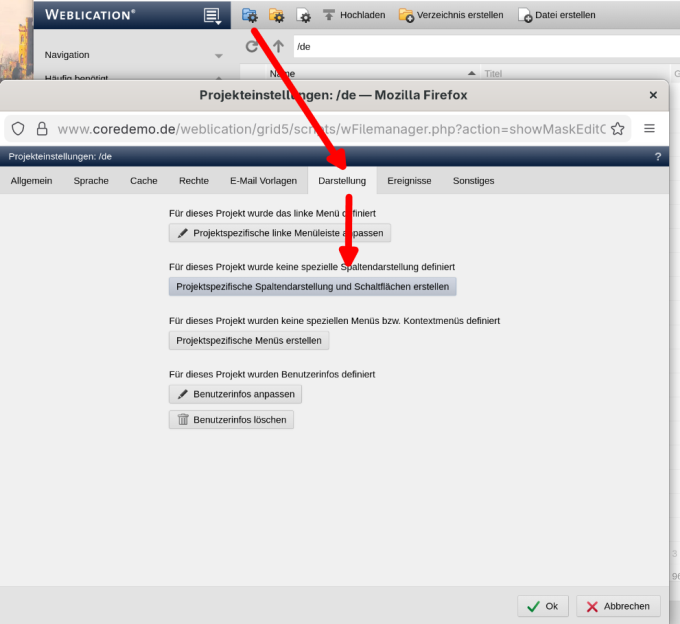
Task: Click Benutzerinfos anpassen button
Action: [235, 394]
